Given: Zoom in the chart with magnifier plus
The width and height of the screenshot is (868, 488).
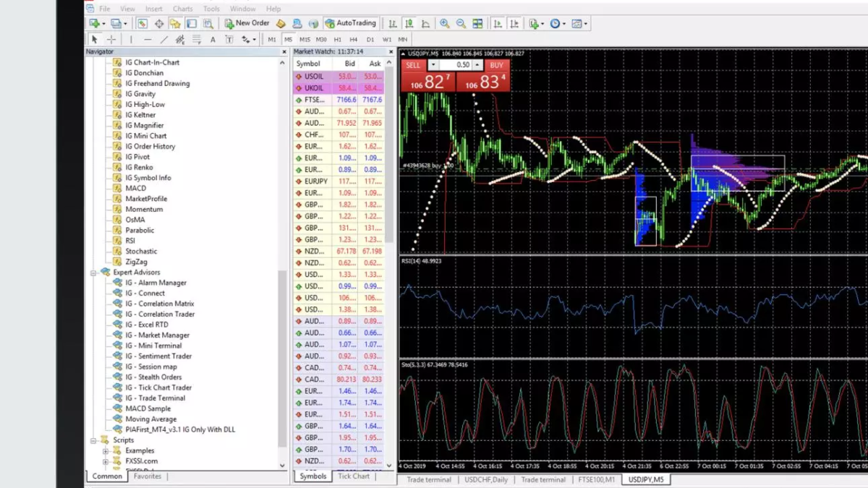Looking at the screenshot, I should point(444,23).
